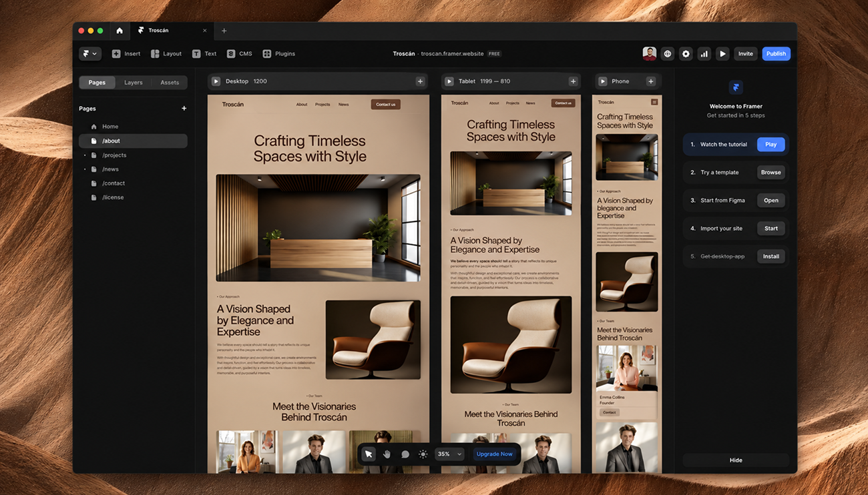The width and height of the screenshot is (868, 495).
Task: Expand the /news page tree arrow
Action: coord(85,169)
